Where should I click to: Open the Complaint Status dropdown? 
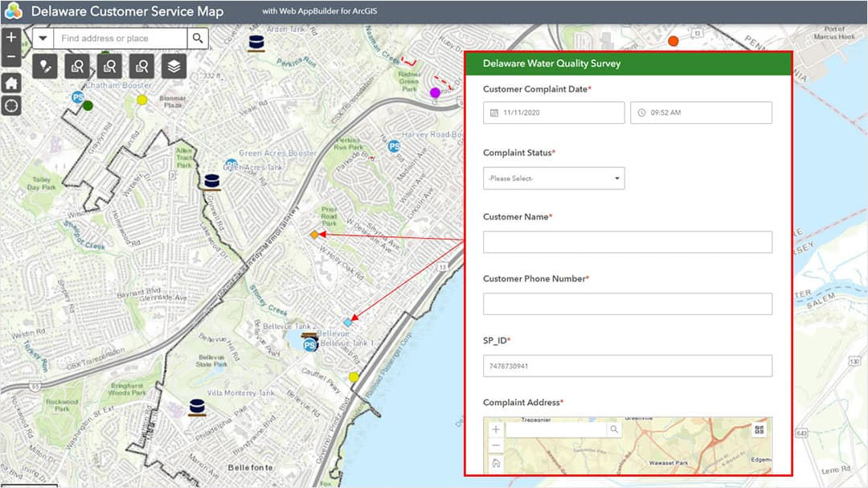554,178
